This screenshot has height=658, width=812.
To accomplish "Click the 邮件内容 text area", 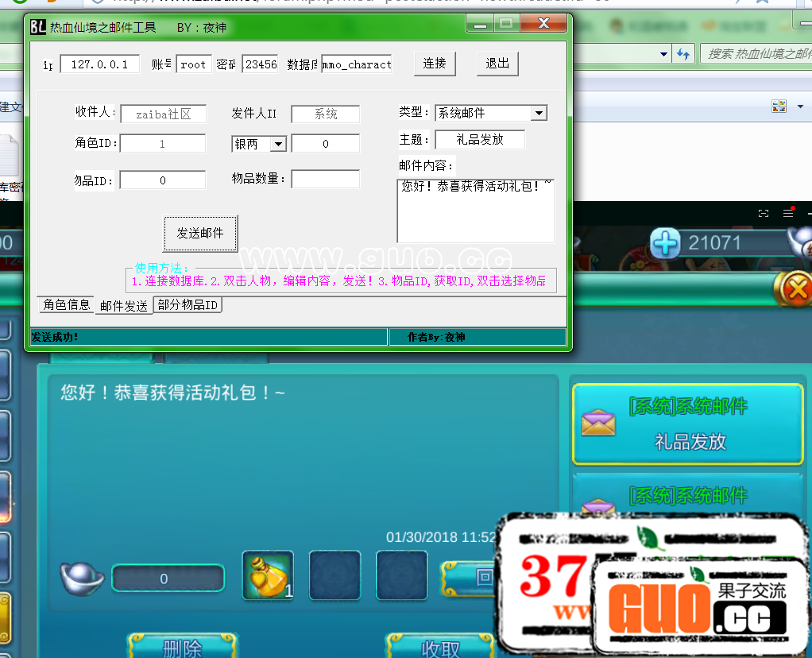I will [475, 211].
